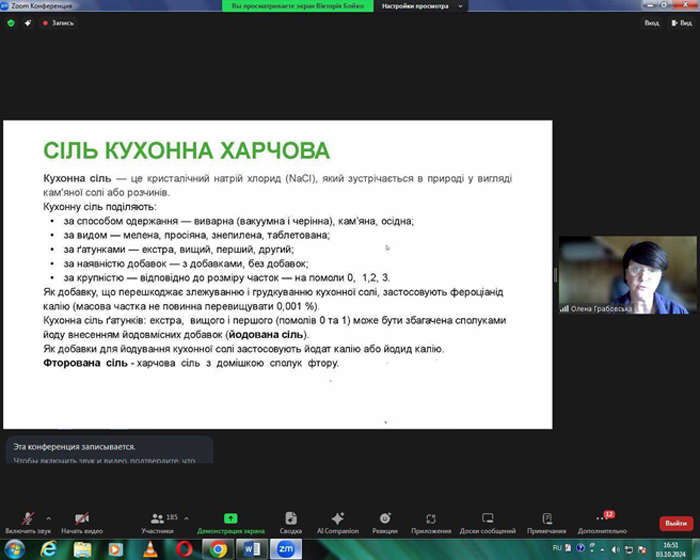
Task: Expand arrow next to Участники
Action: coord(186,518)
